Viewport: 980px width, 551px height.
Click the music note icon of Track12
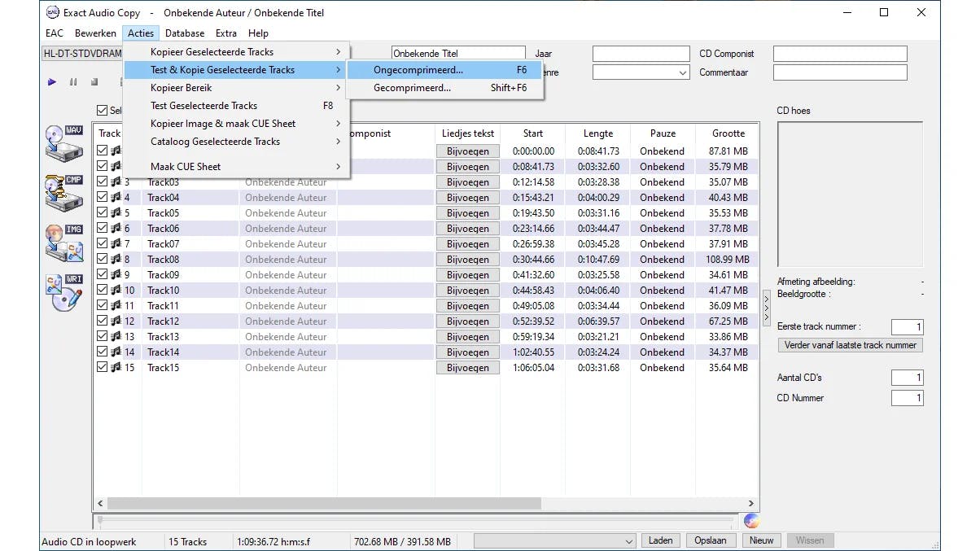point(116,321)
